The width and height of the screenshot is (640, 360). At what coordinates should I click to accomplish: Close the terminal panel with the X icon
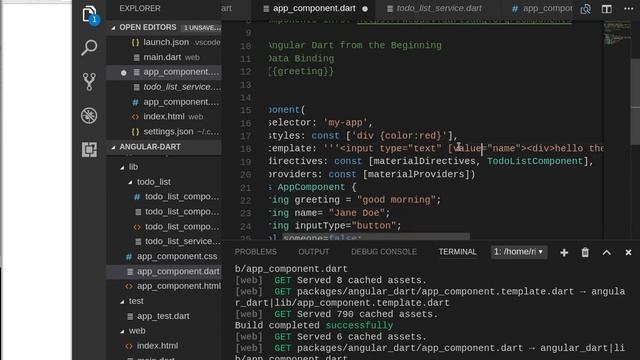coord(628,253)
